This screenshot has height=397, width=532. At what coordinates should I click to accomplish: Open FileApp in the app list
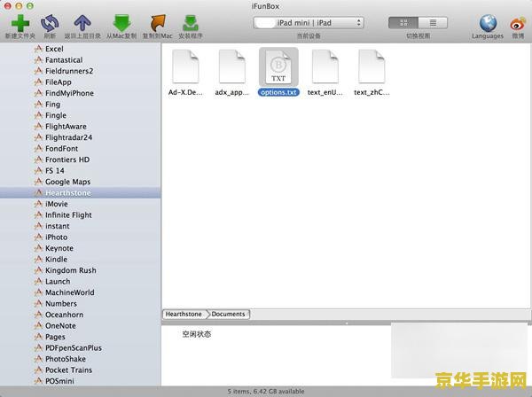pyautogui.click(x=59, y=82)
